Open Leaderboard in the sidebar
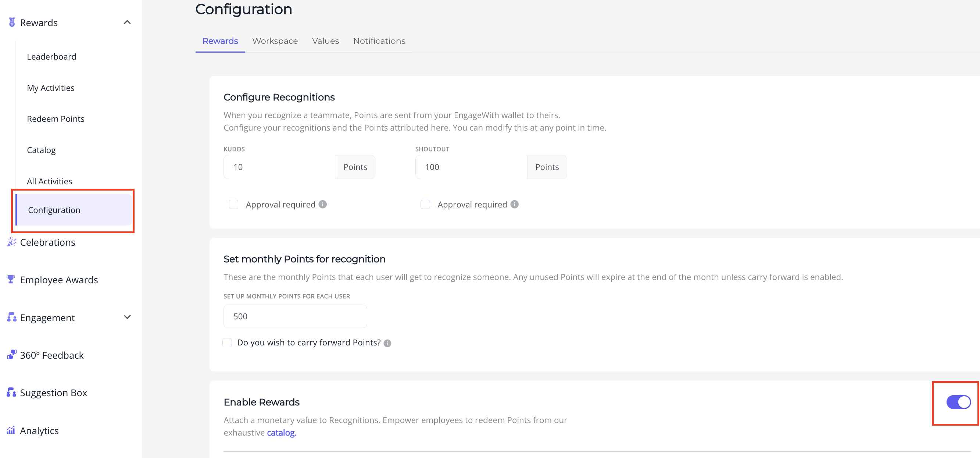 [x=51, y=57]
